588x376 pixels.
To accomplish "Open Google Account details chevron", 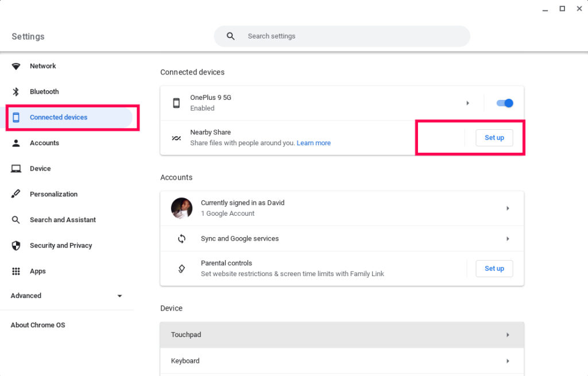I will tap(508, 208).
